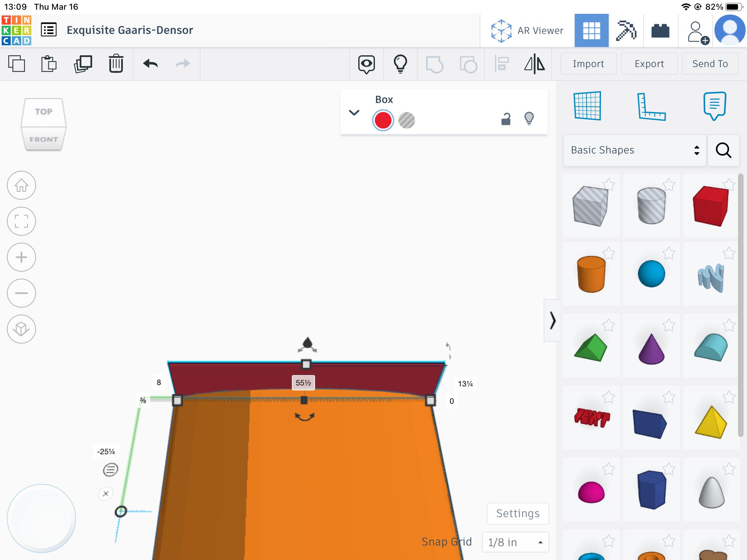
Task: Open the Snap Grid 1/8 in dropdown
Action: [515, 542]
